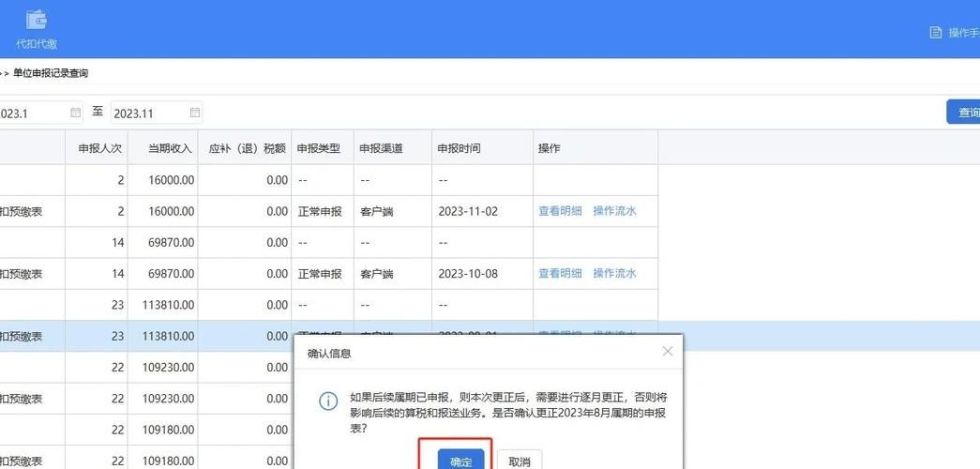Image resolution: width=980 pixels, height=469 pixels.
Task: Click 查看明细 for the 2023-11-02 record
Action: click(560, 211)
